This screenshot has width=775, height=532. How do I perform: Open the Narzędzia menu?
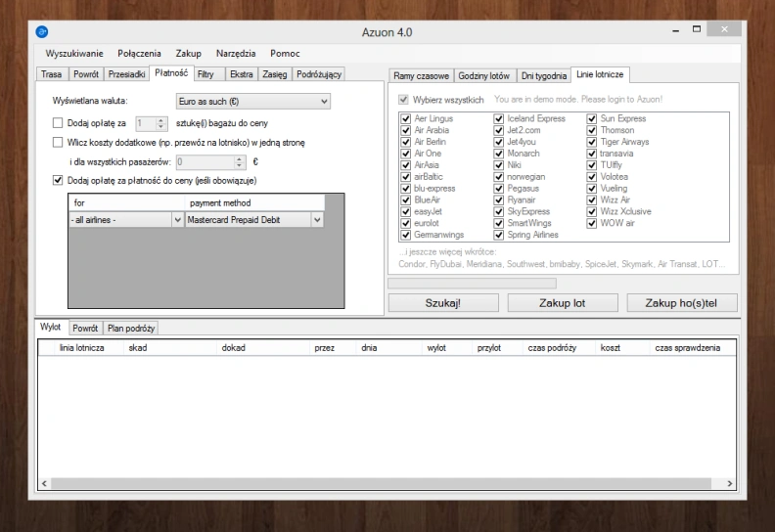click(x=236, y=54)
